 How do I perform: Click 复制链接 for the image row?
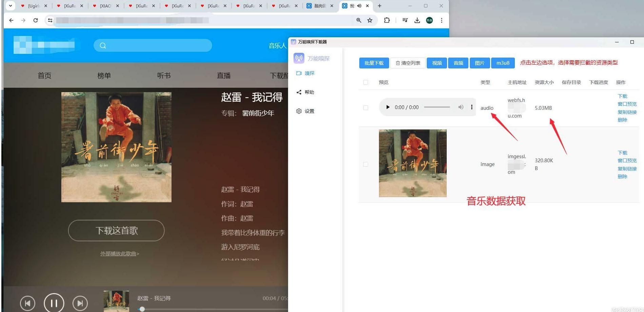[x=627, y=169]
